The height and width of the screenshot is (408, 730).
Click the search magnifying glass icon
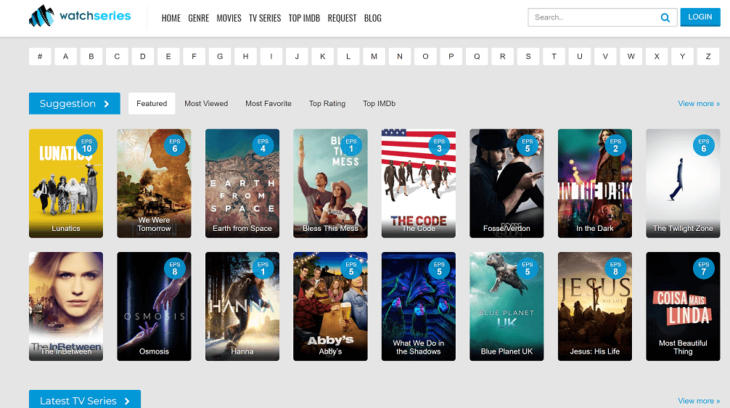665,17
